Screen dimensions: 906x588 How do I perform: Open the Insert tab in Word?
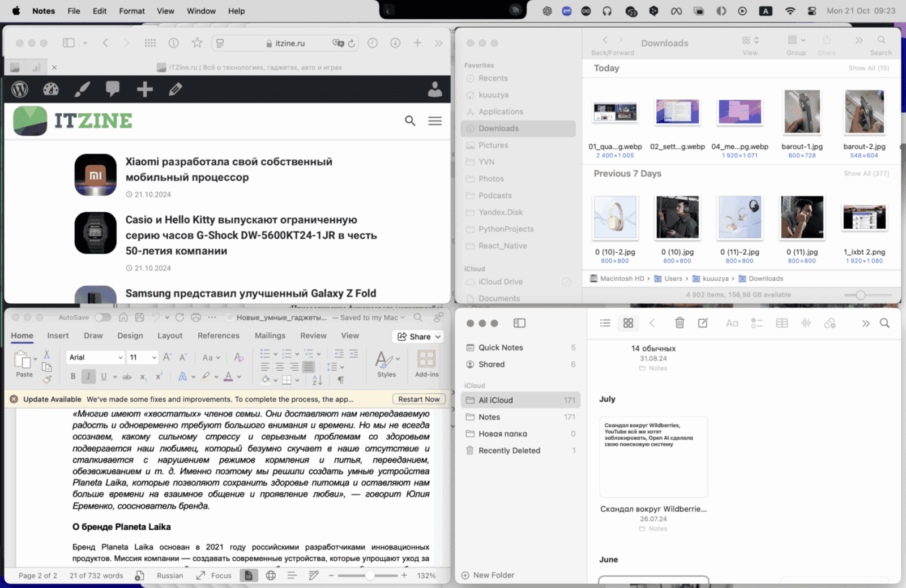point(58,336)
